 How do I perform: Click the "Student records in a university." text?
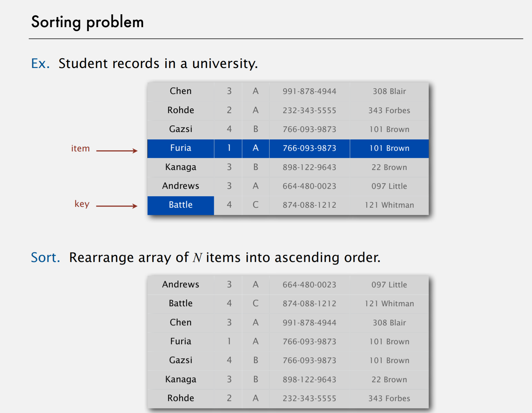point(158,63)
